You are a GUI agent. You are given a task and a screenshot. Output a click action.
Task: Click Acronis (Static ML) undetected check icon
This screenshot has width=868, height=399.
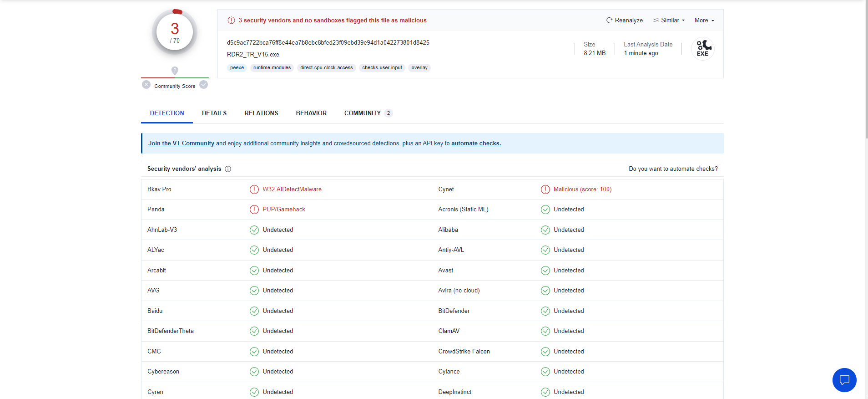click(545, 210)
